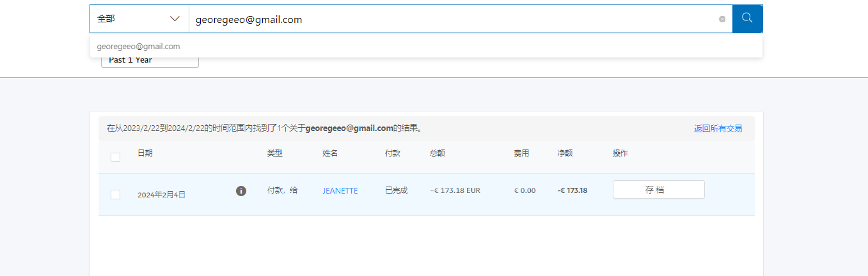Image resolution: width=868 pixels, height=276 pixels.
Task: Click the 日期 column header
Action: [145, 153]
